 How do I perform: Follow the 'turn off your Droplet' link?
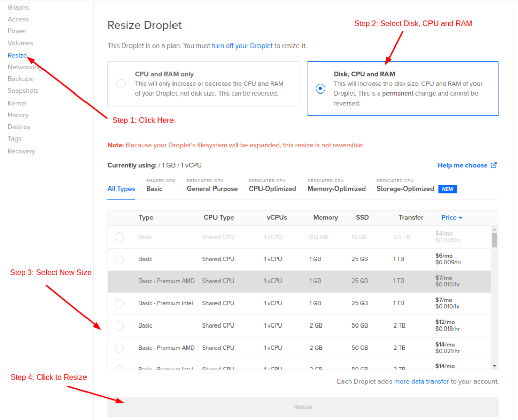coord(242,45)
